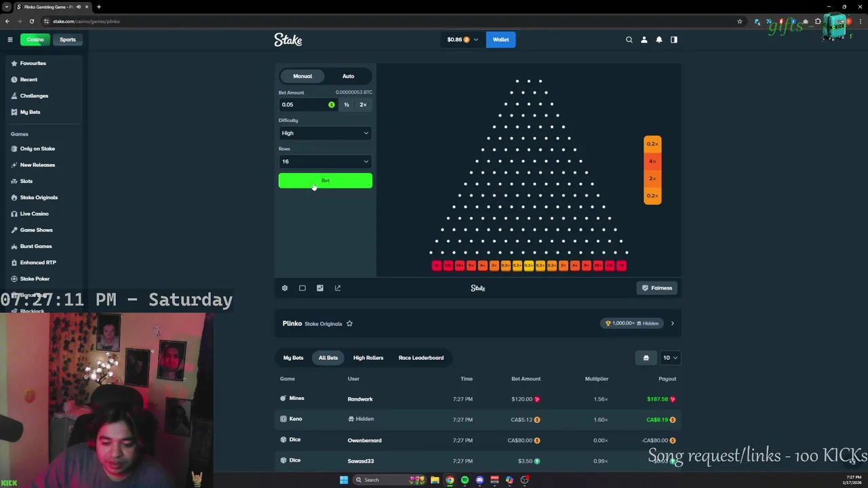
Task: Click the top 0.2× history tile
Action: coord(652,144)
